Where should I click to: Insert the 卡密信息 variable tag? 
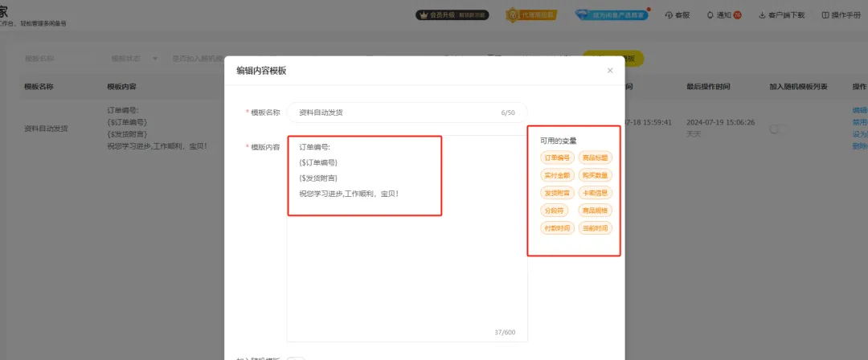595,194
